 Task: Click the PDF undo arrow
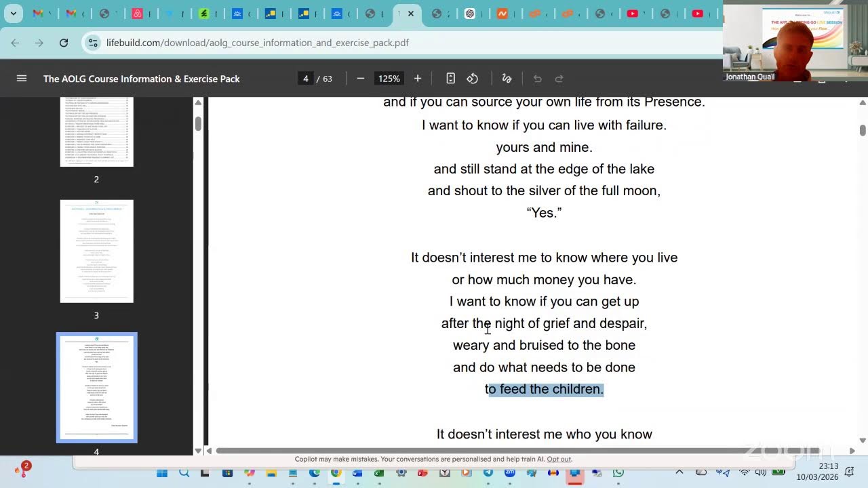click(537, 79)
